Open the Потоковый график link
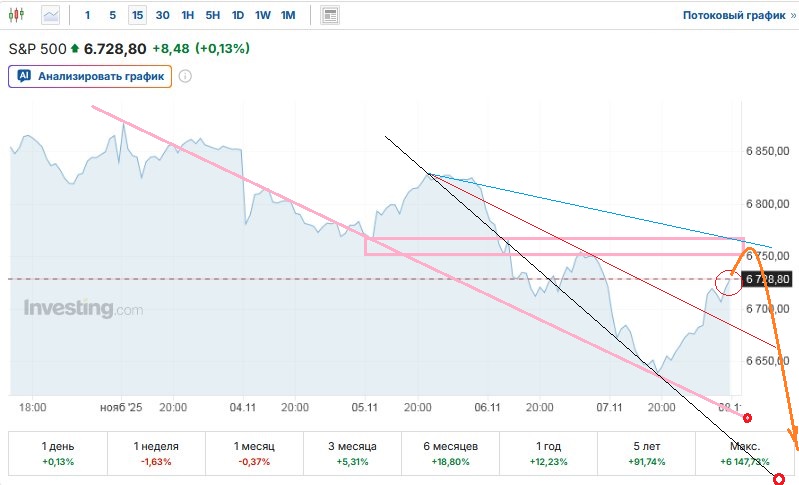 (732, 15)
